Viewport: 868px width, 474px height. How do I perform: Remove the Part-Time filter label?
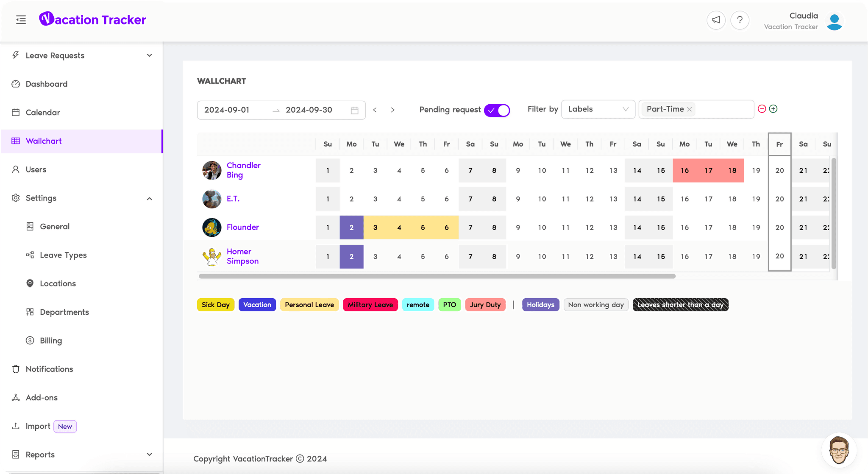(x=688, y=109)
